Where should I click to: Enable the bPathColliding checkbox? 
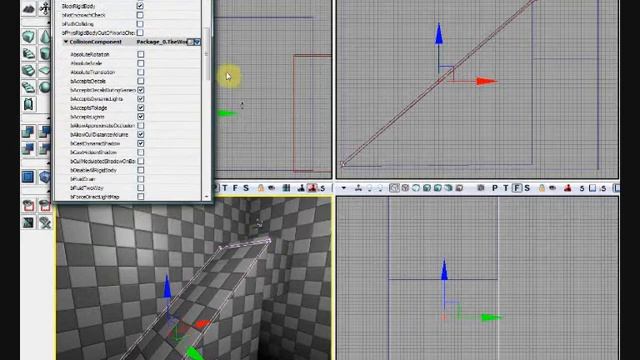point(140,24)
